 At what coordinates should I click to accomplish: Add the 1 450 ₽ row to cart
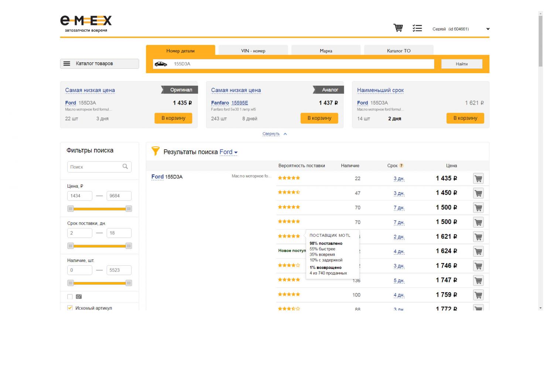[x=478, y=193]
